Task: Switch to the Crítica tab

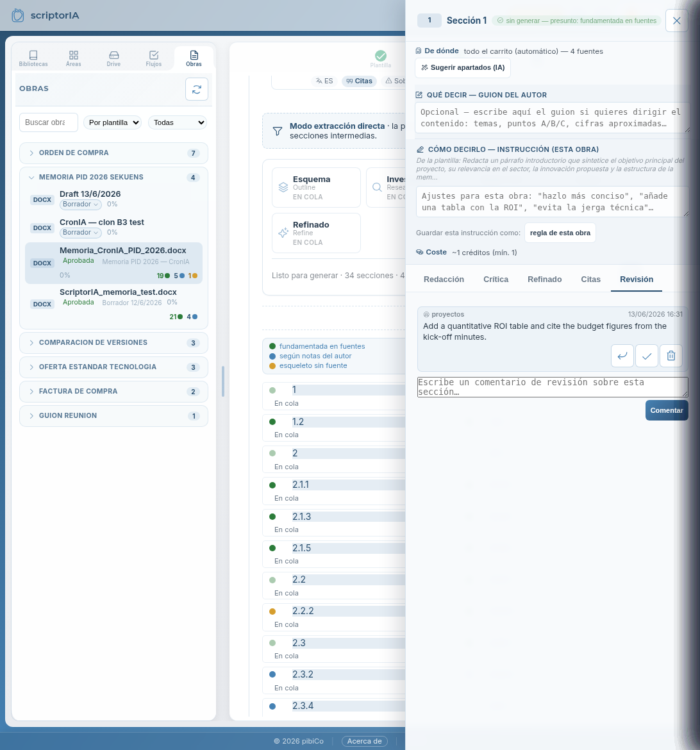Action: click(496, 279)
